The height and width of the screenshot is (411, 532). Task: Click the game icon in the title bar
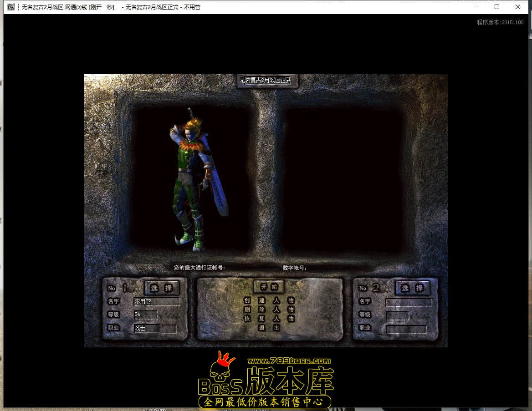click(11, 7)
